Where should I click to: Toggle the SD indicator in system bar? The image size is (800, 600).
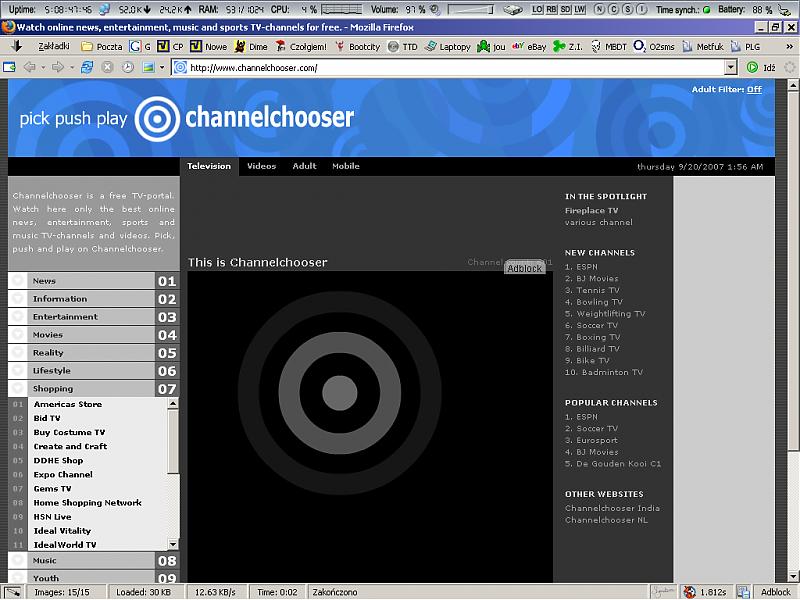pyautogui.click(x=566, y=9)
